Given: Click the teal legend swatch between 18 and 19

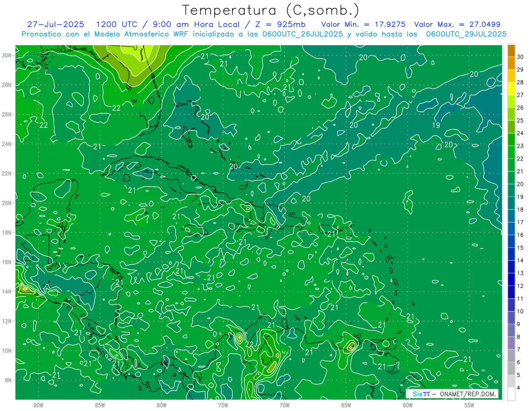Looking at the screenshot, I should click(x=511, y=203).
